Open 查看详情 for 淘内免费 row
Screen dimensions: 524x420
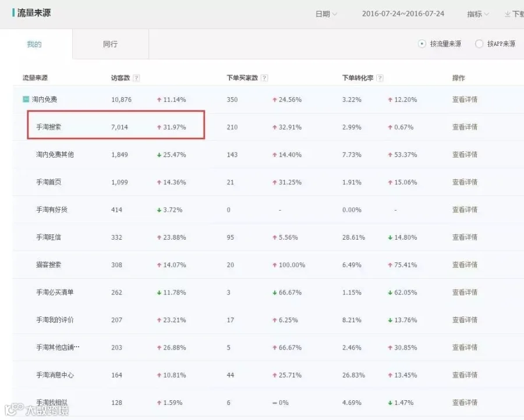(x=465, y=99)
